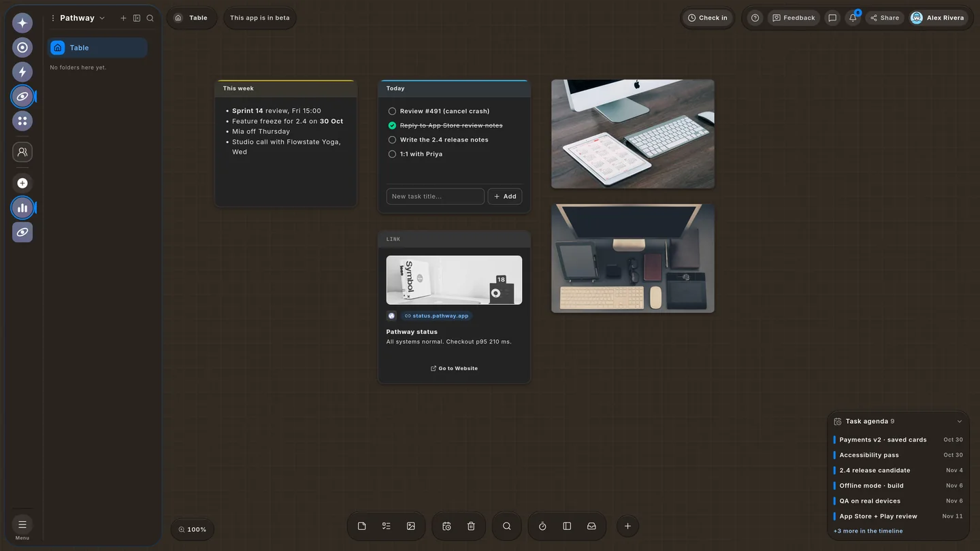Add an image from bottom toolbar
The height and width of the screenshot is (551, 980).
tap(411, 527)
